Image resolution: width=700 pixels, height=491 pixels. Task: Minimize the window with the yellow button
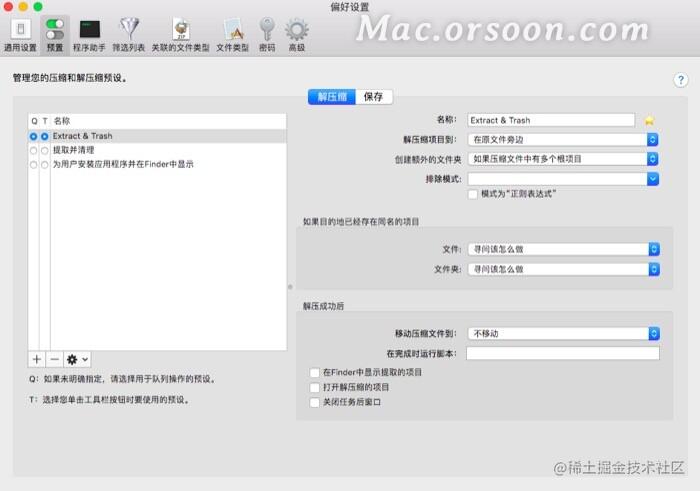point(23,7)
